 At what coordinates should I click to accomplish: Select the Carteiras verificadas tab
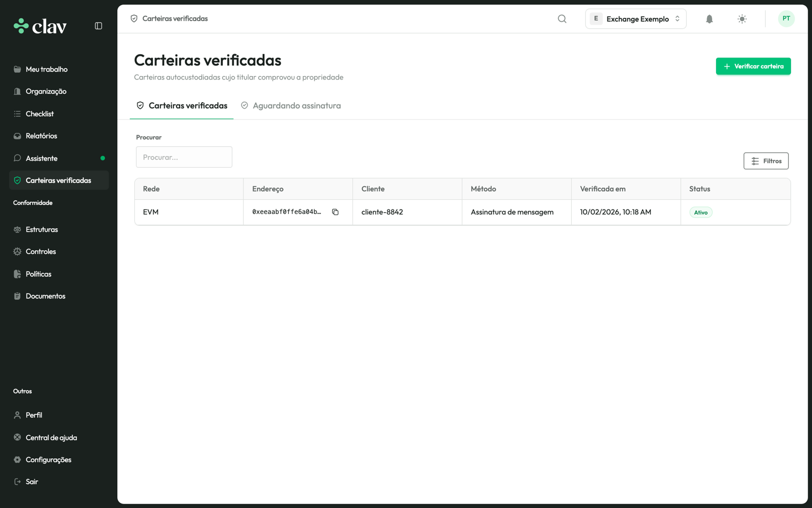click(182, 106)
